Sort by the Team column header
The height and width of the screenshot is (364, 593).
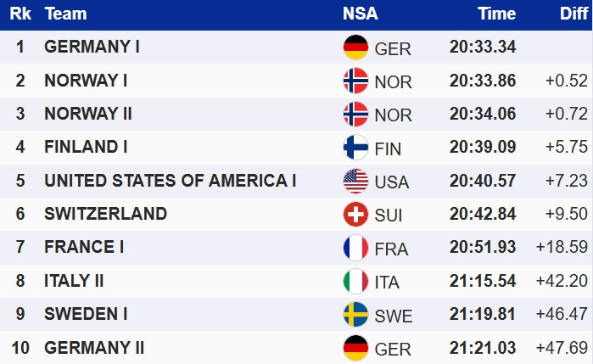[x=64, y=14]
